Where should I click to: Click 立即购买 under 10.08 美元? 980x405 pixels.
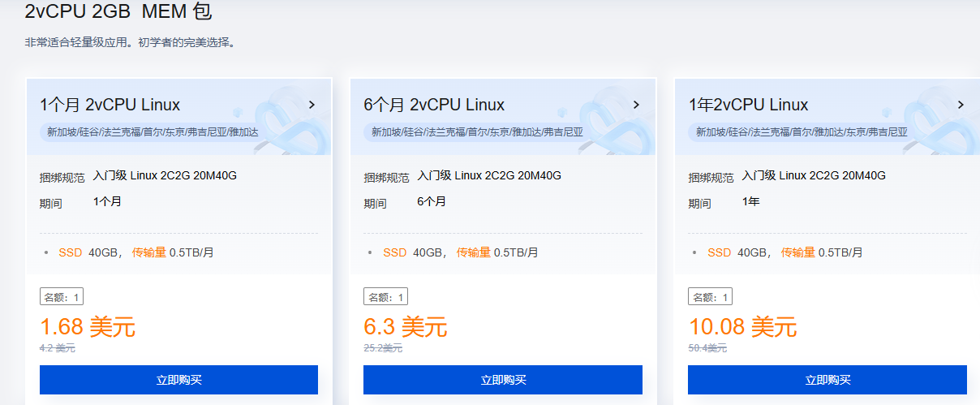(x=827, y=380)
